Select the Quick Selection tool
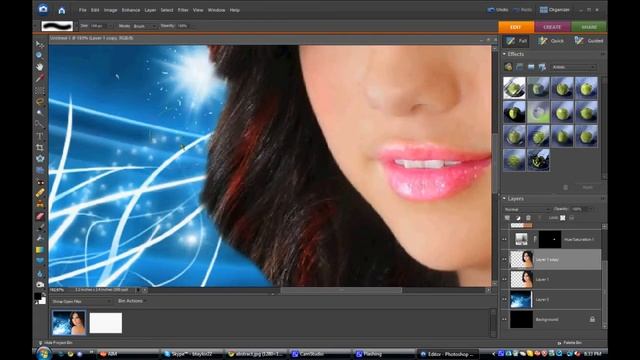The width and height of the screenshot is (640, 360). (40, 124)
